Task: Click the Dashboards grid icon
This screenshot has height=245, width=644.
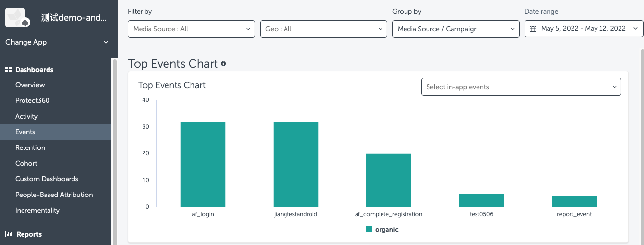Action: click(x=8, y=70)
